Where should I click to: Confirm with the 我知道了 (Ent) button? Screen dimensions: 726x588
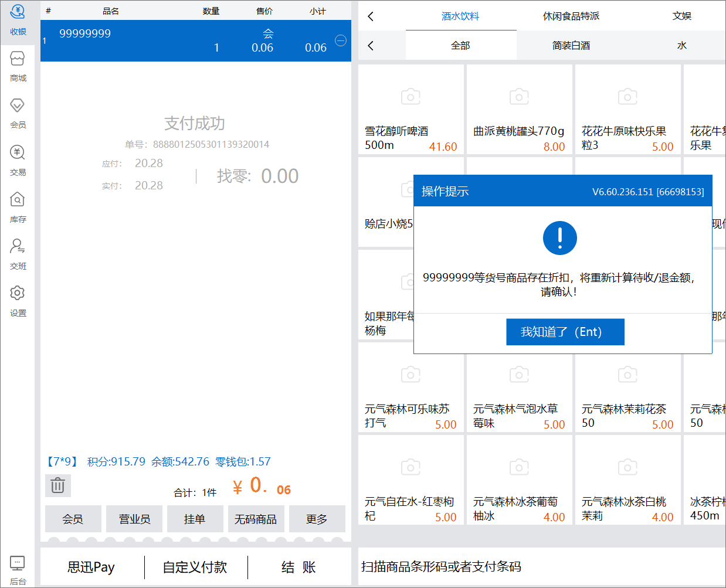click(x=565, y=332)
